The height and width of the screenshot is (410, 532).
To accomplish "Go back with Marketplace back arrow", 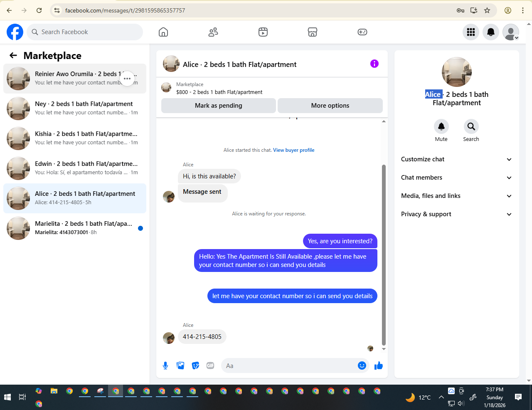I will [x=13, y=55].
